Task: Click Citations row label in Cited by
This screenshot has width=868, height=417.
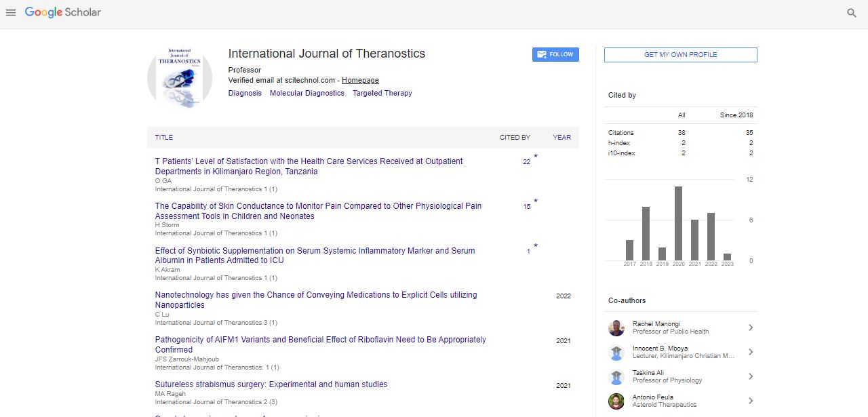Action: pyautogui.click(x=621, y=133)
